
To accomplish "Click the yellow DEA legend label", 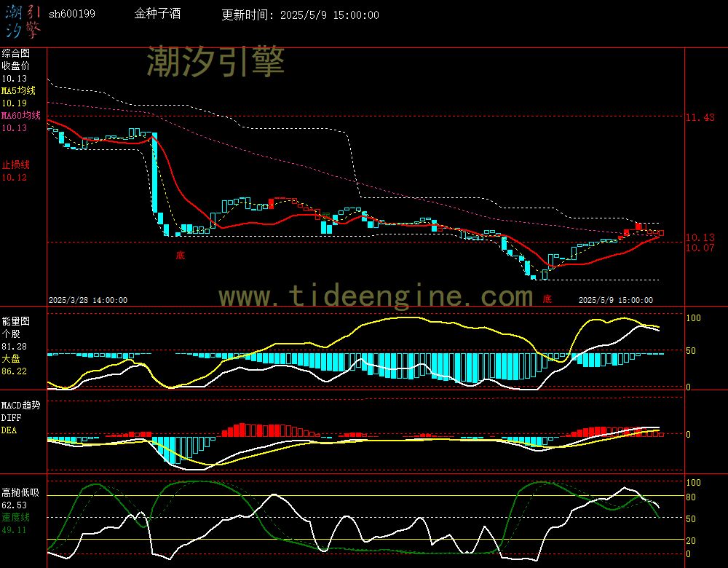I will 9,430.
